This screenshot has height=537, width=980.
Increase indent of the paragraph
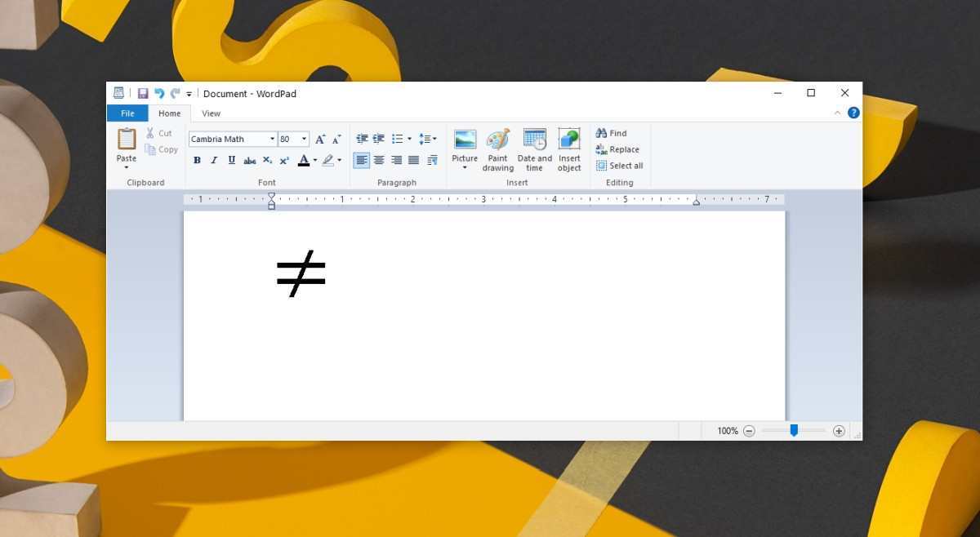tap(379, 139)
